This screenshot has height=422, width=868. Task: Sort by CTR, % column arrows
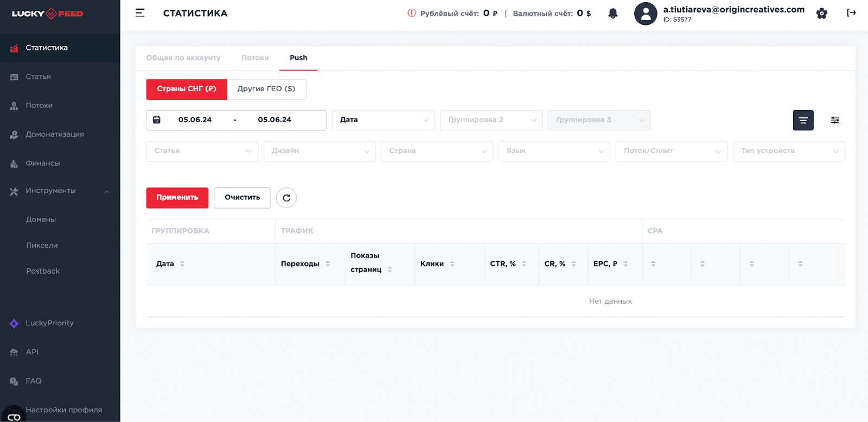click(524, 264)
